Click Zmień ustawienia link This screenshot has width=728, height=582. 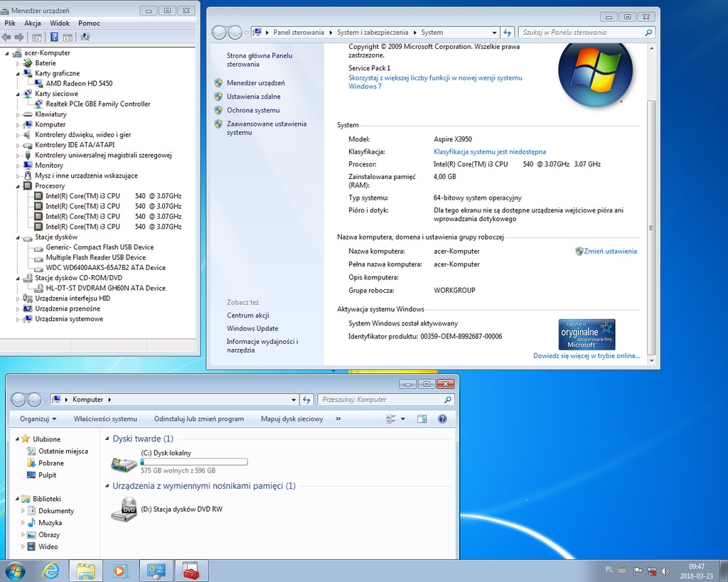(x=610, y=251)
